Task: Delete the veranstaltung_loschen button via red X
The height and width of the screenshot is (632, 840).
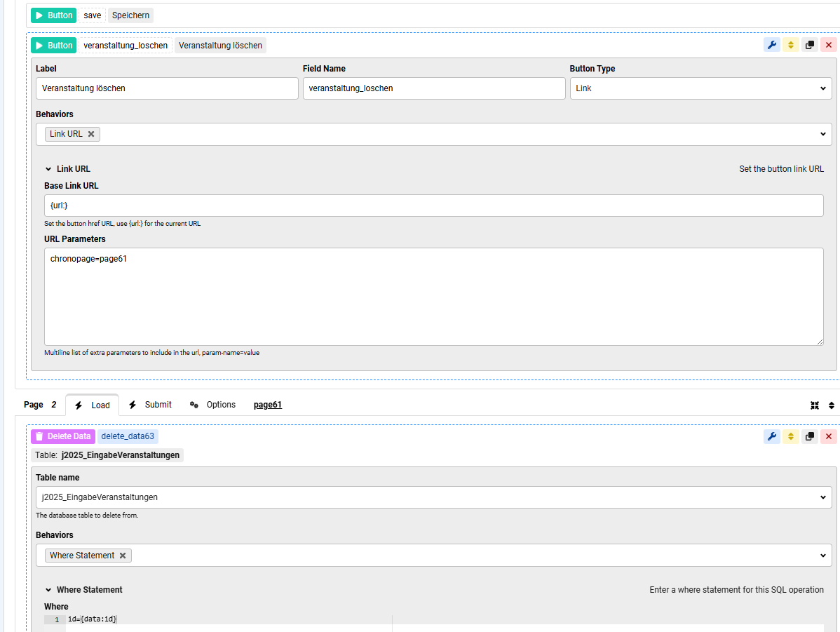Action: click(x=829, y=45)
